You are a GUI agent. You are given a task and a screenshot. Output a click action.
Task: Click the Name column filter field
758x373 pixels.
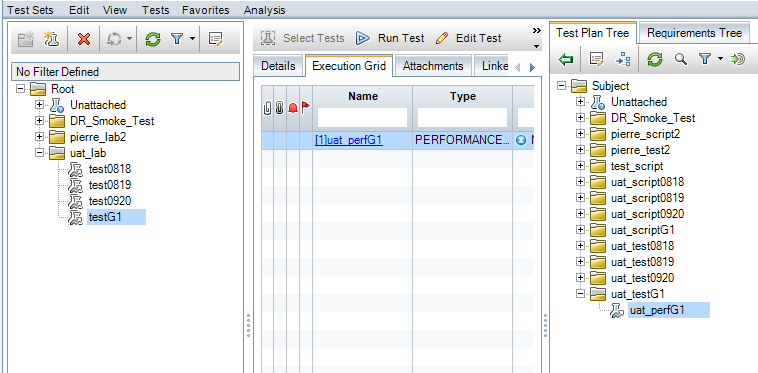pyautogui.click(x=363, y=117)
